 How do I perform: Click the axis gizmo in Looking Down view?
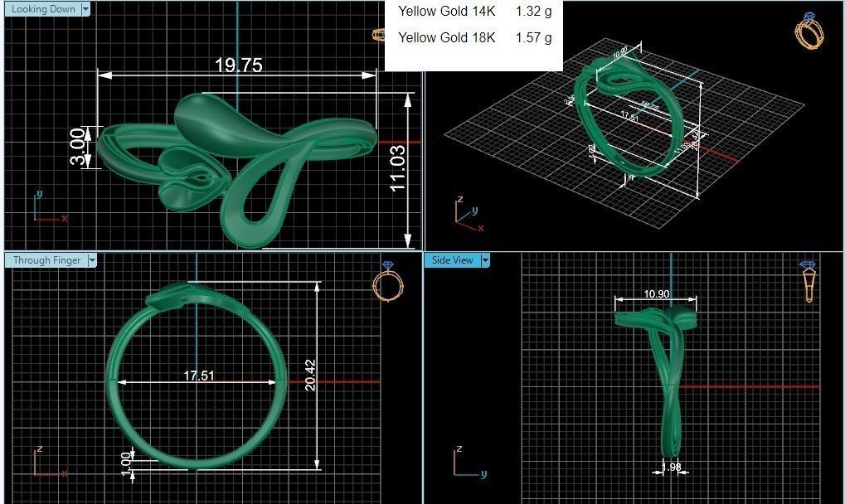tap(50, 206)
